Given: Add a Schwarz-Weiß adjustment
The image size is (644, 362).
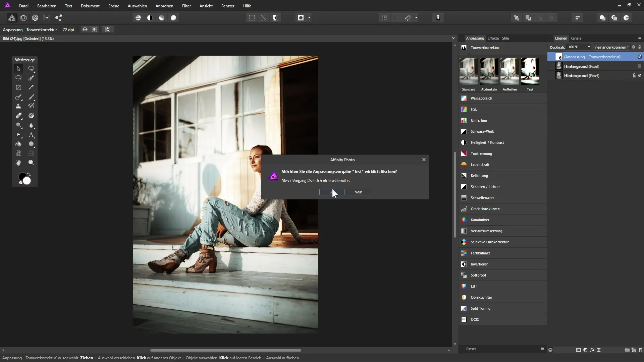Looking at the screenshot, I should tap(502, 131).
